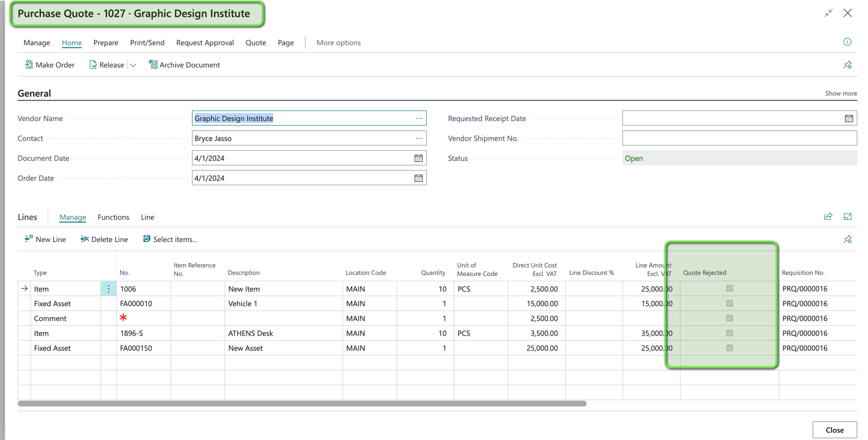Open the Order Date calendar picker
Image resolution: width=868 pixels, height=440 pixels.
pos(418,178)
